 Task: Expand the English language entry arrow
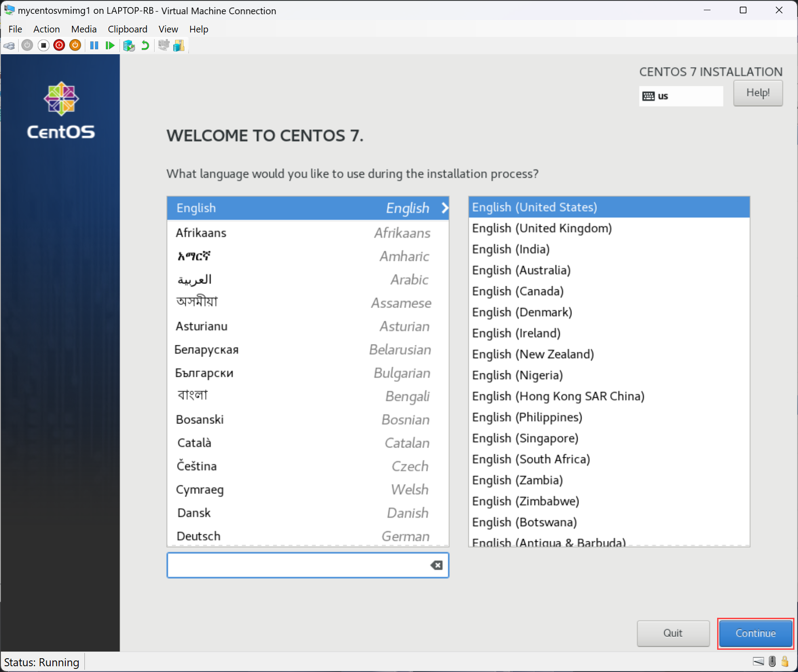click(444, 208)
